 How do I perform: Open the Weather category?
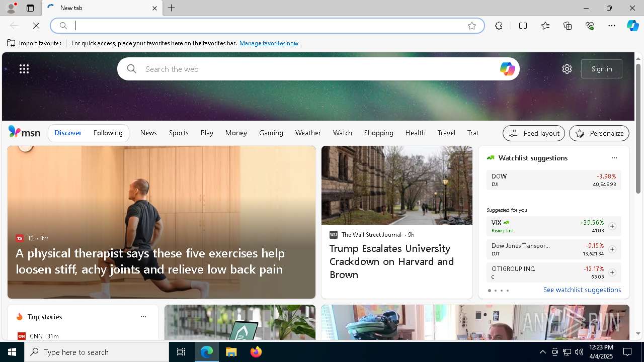(308, 133)
